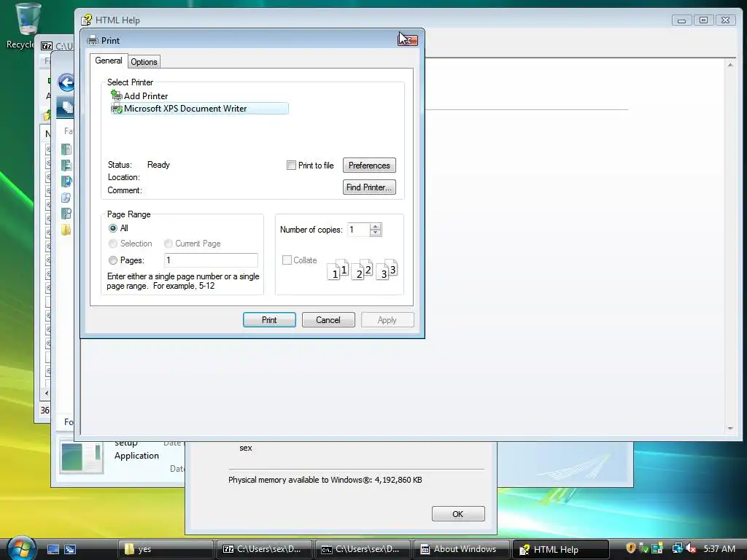Screen dimensions: 747x560
Task: Click Show Desktop quick launch icon
Action: point(53,550)
